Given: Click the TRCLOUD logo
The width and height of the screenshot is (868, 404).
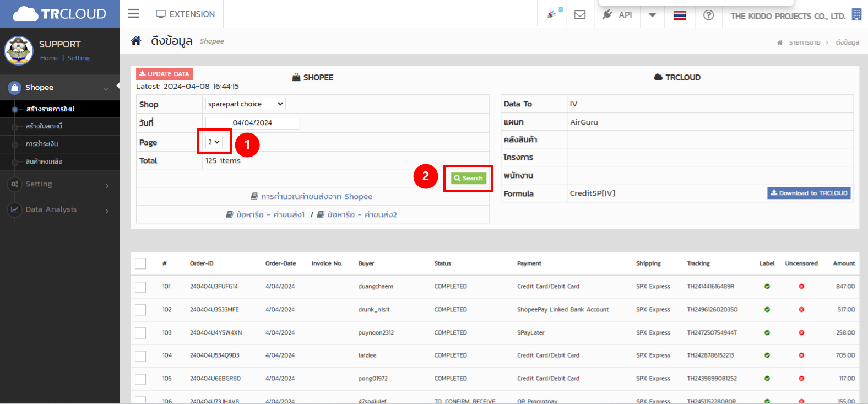Looking at the screenshot, I should tap(59, 14).
